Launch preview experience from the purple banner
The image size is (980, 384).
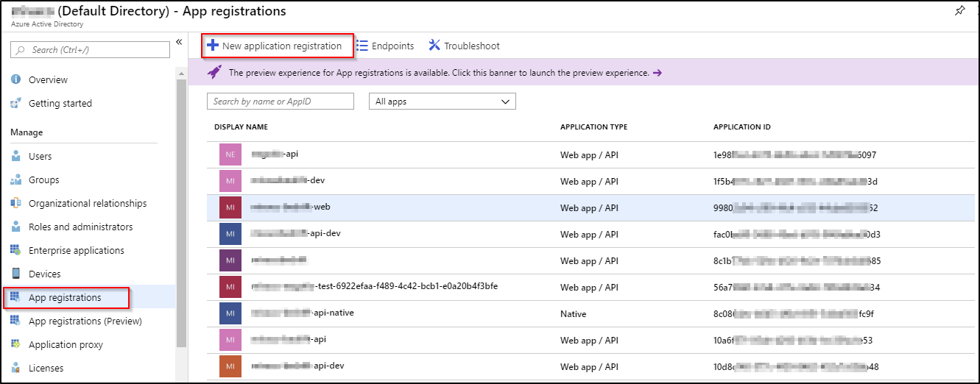point(584,73)
